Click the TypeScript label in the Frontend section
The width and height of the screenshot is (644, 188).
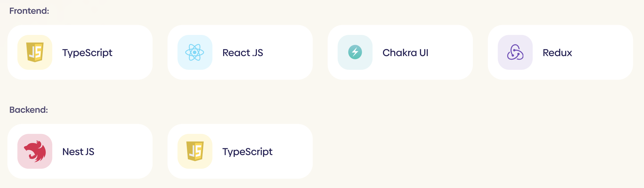tap(87, 53)
